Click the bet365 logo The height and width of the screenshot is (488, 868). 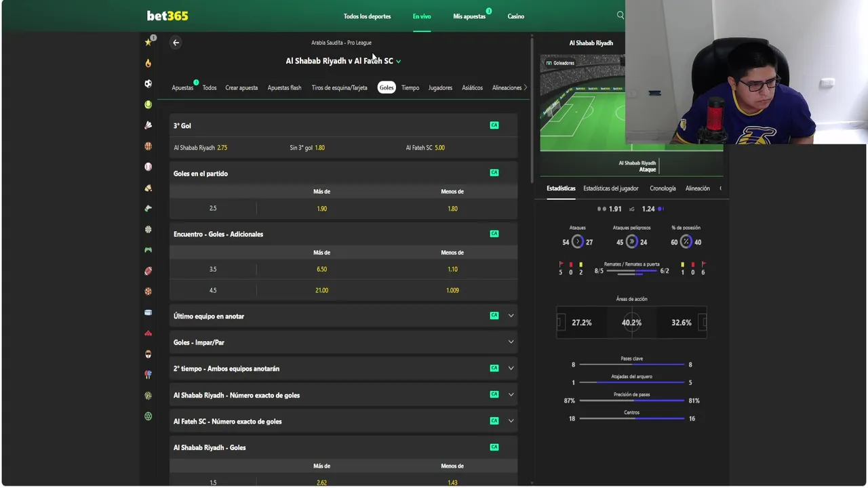[x=167, y=16]
